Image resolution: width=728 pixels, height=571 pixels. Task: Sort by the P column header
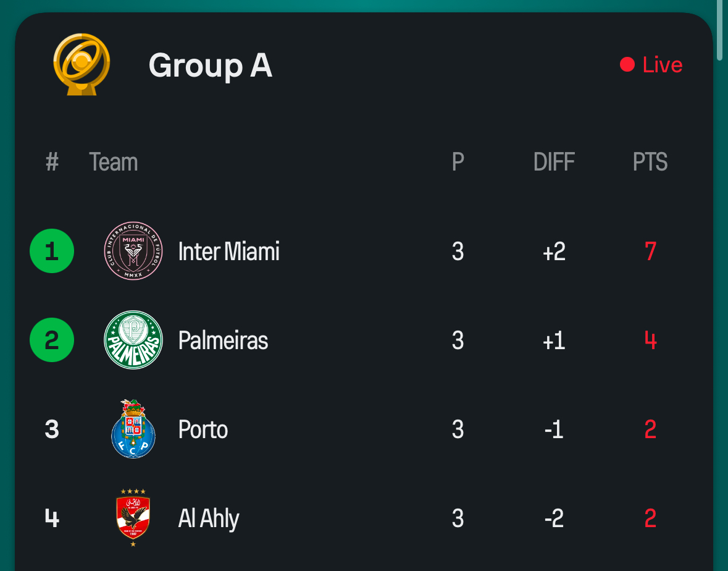point(458,162)
